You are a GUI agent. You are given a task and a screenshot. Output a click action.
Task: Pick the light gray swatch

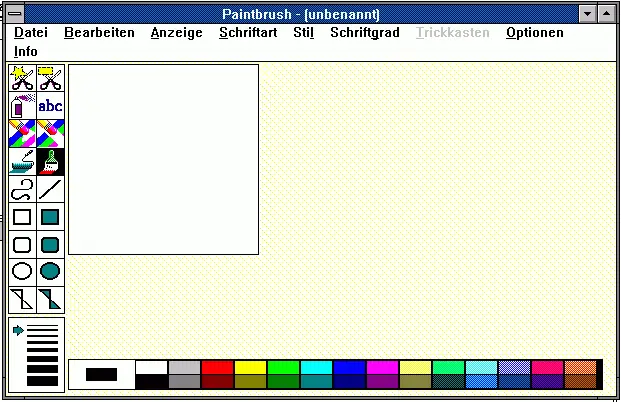[185, 367]
